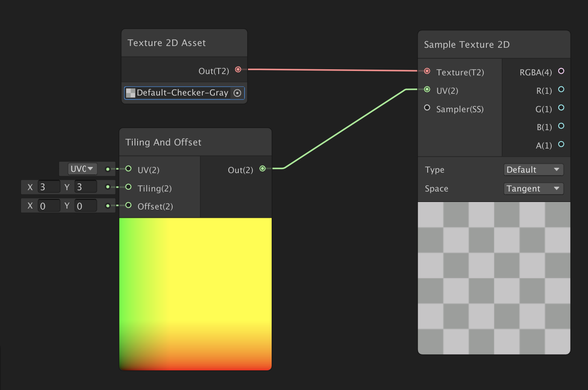Click the Tiling And Offset gradient preview
The width and height of the screenshot is (588, 390).
click(x=195, y=294)
